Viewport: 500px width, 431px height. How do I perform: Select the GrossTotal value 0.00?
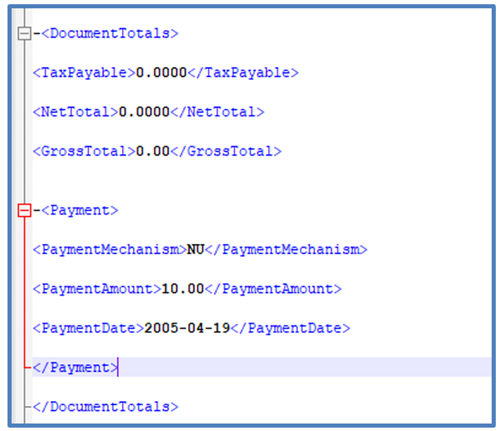coord(153,151)
